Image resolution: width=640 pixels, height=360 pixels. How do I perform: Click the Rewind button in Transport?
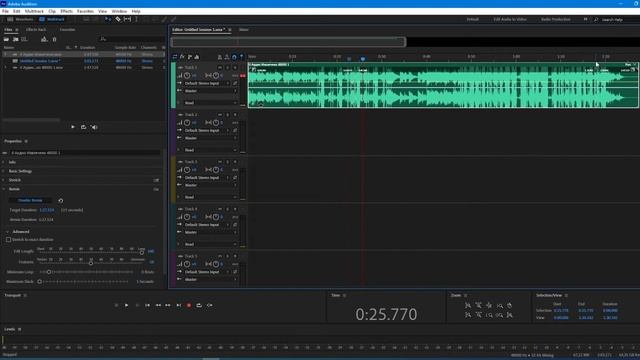coord(158,305)
